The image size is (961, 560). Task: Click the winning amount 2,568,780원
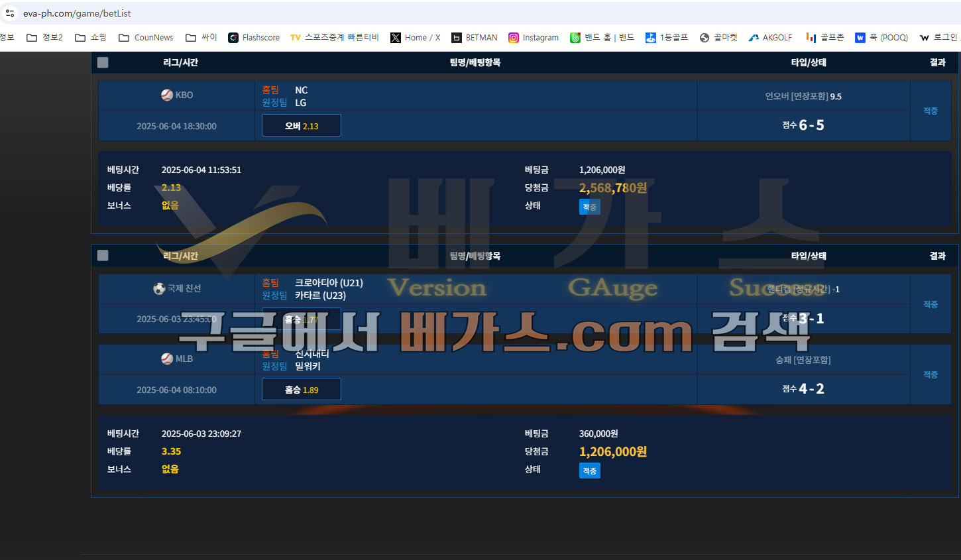(613, 188)
